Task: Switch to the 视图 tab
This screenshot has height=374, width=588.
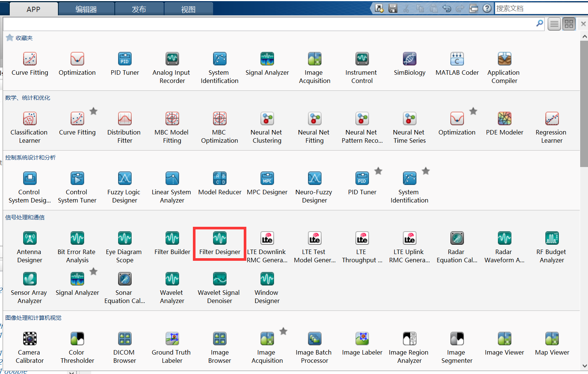Action: (x=188, y=9)
